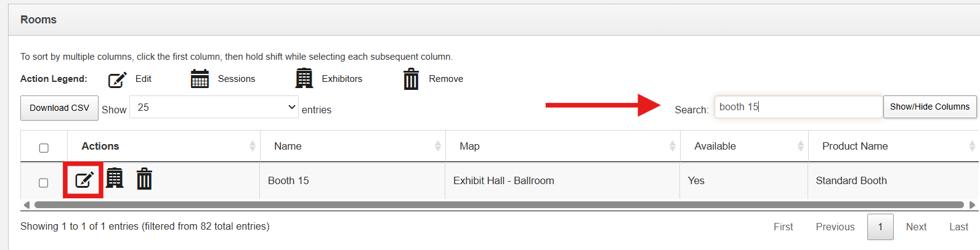Click the Remove trash icon in legend
Screen dimensions: 980x250
point(411,79)
